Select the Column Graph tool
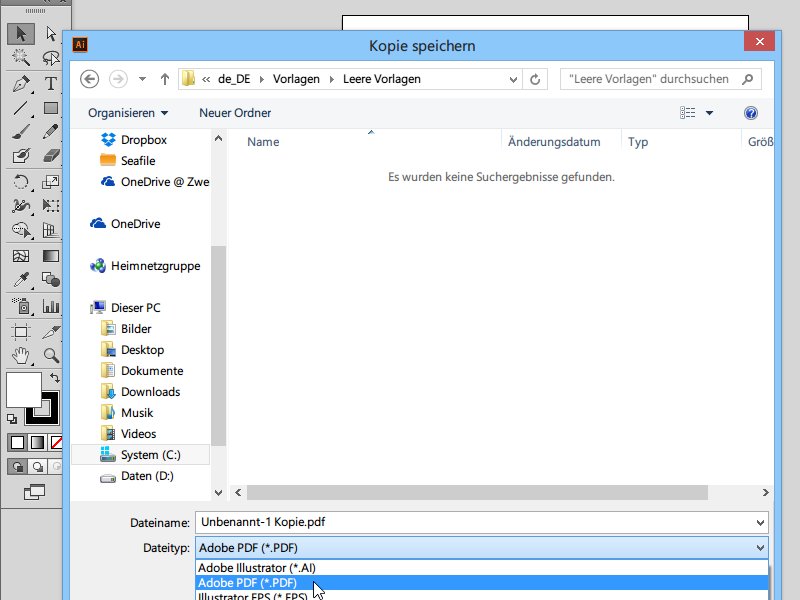This screenshot has width=800, height=600. pyautogui.click(x=50, y=306)
